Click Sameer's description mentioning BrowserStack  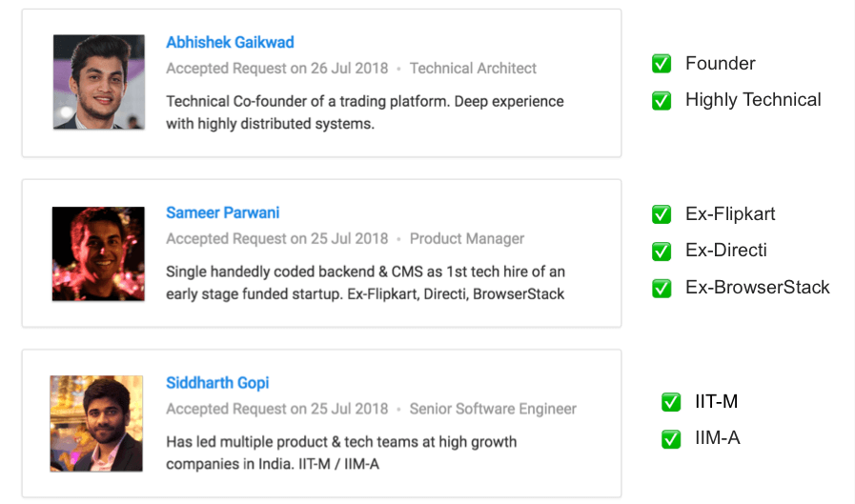[365, 283]
